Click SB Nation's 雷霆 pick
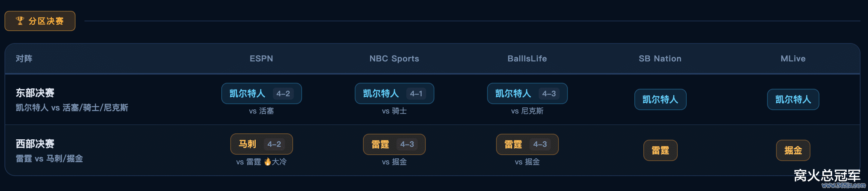 660,151
